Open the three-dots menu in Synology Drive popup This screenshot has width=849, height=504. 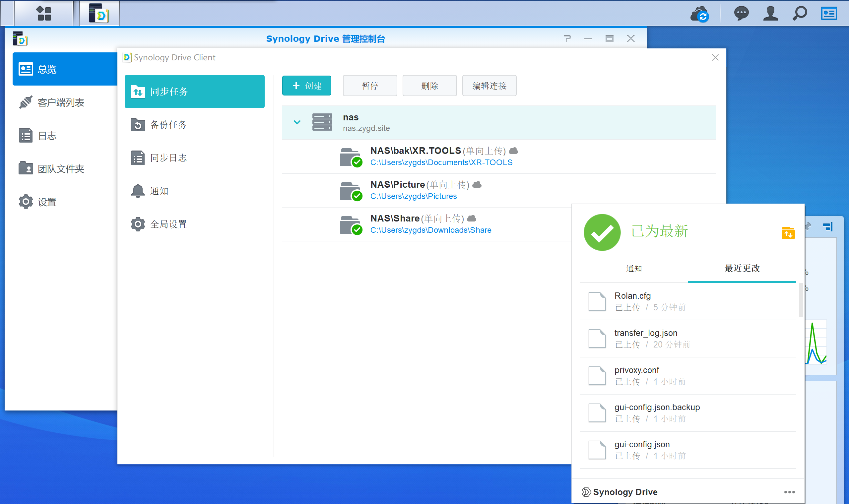pyautogui.click(x=789, y=492)
